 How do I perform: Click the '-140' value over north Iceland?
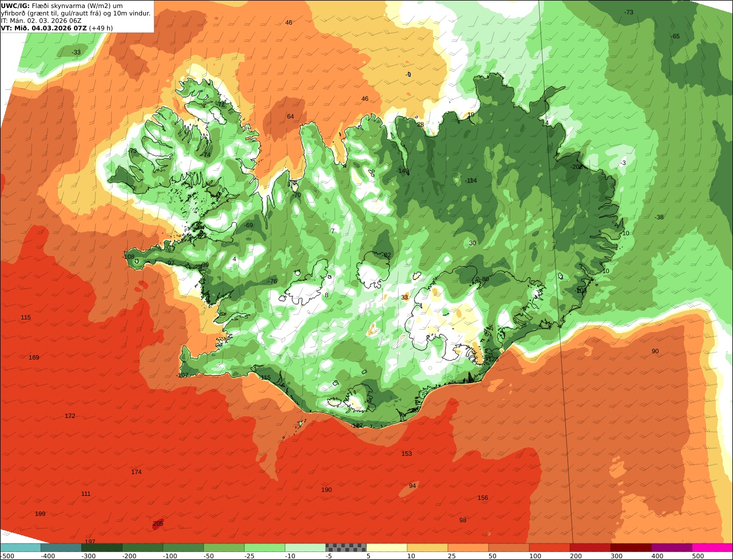(x=403, y=171)
